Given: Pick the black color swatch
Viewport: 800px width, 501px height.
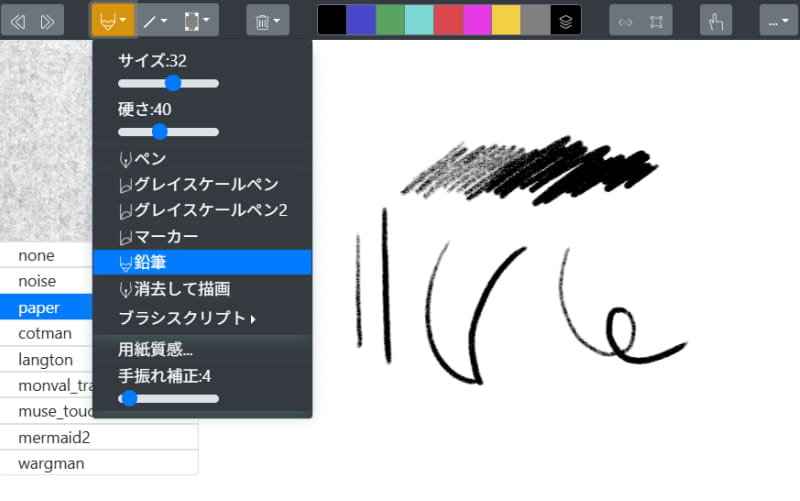Looking at the screenshot, I should (332, 20).
